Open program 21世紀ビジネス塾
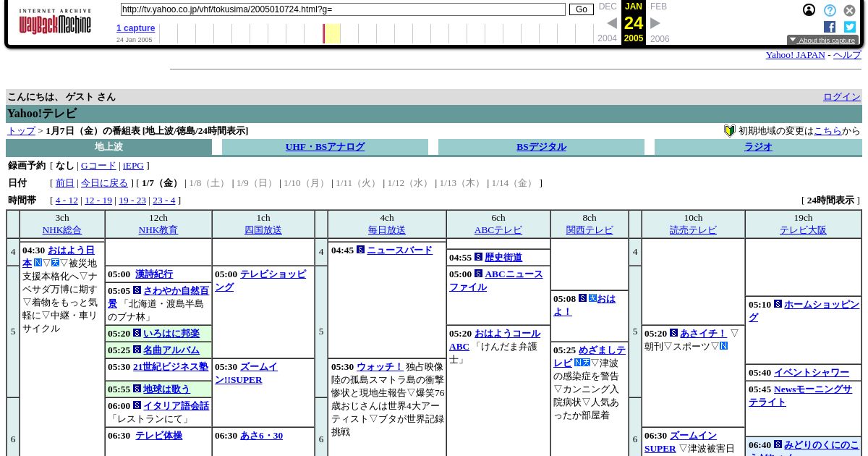Screen dimensions: 868x456 [171, 367]
